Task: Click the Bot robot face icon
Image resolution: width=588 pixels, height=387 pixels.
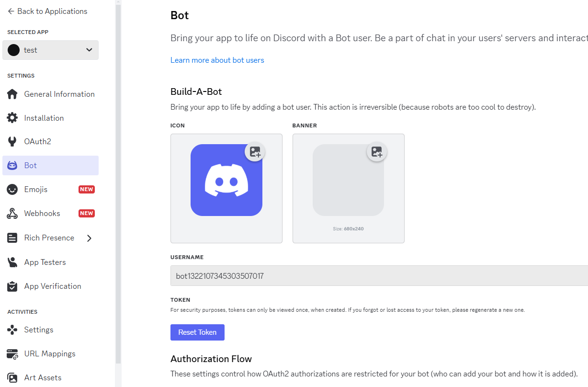Action: click(12, 166)
